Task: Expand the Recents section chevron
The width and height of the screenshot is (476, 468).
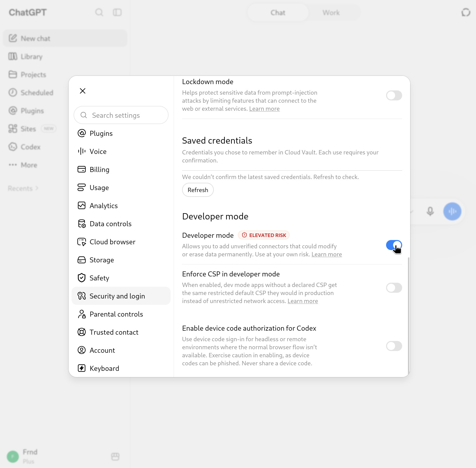Action: 37,188
